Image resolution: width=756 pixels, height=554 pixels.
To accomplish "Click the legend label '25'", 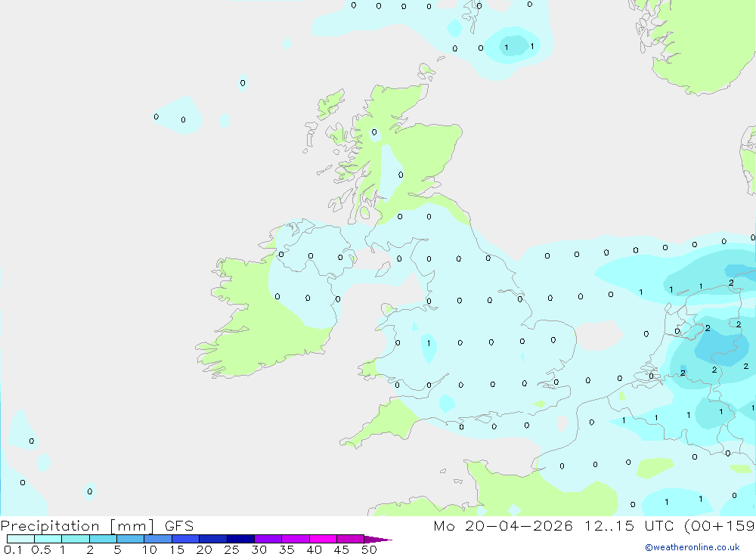I will pyautogui.click(x=232, y=549).
